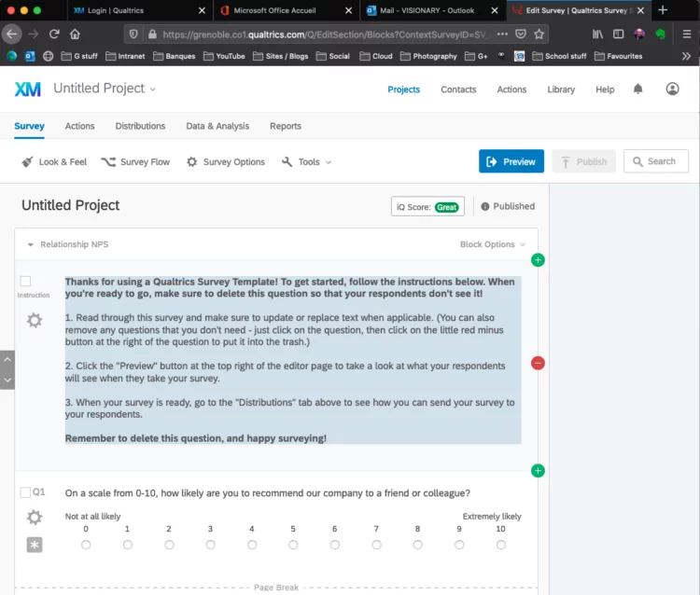Click the Preview button
Screen dimensions: 700x595
(x=511, y=161)
